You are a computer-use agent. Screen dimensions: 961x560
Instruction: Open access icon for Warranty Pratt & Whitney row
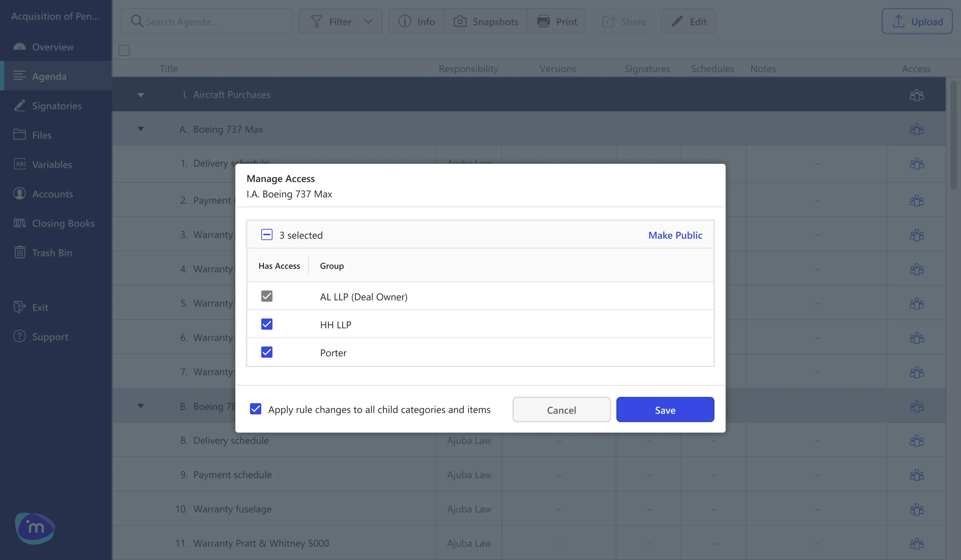917,544
